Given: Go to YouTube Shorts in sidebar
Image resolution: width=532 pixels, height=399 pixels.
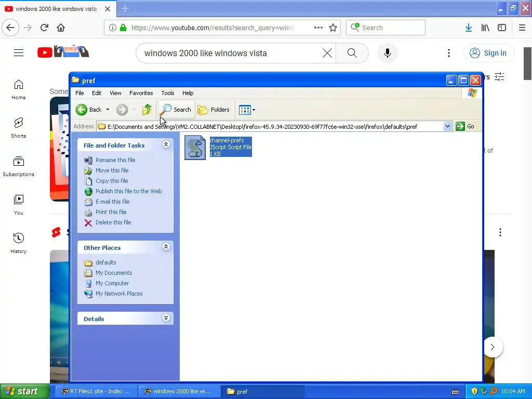Looking at the screenshot, I should (x=18, y=128).
